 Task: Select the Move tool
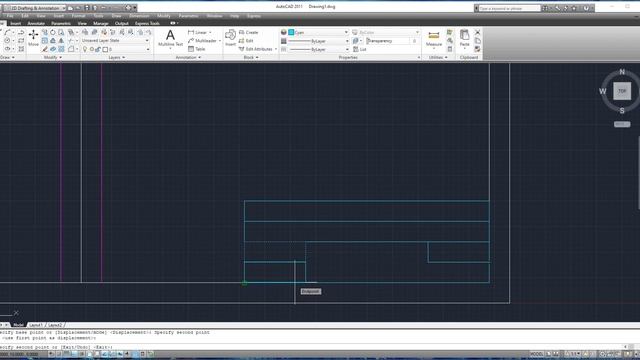33,38
